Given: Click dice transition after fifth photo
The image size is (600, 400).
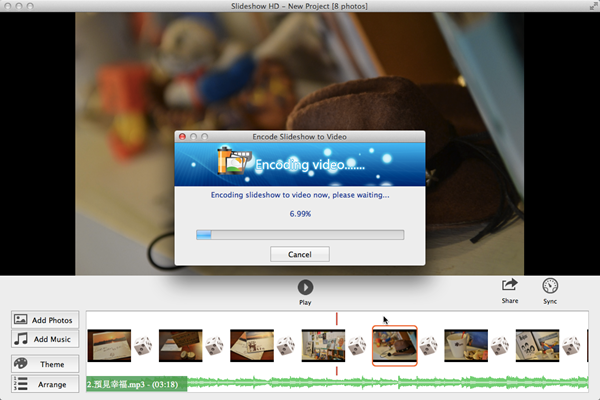Looking at the screenshot, I should click(x=429, y=346).
